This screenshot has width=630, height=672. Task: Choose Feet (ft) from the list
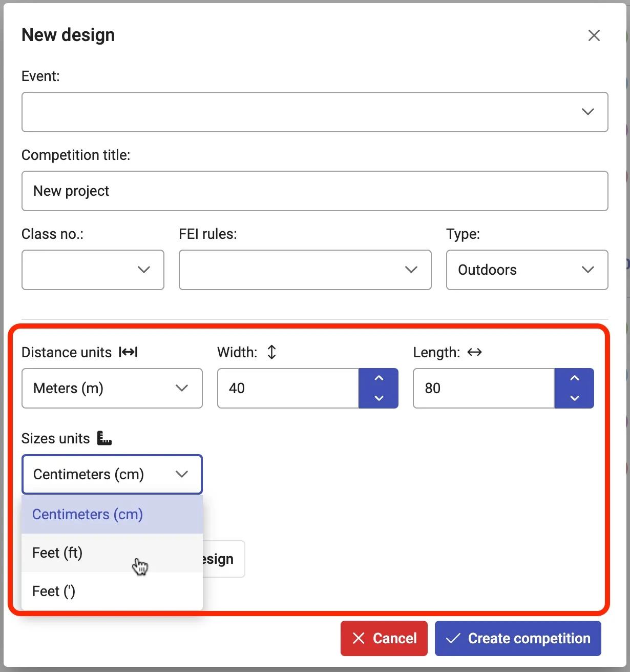point(57,553)
